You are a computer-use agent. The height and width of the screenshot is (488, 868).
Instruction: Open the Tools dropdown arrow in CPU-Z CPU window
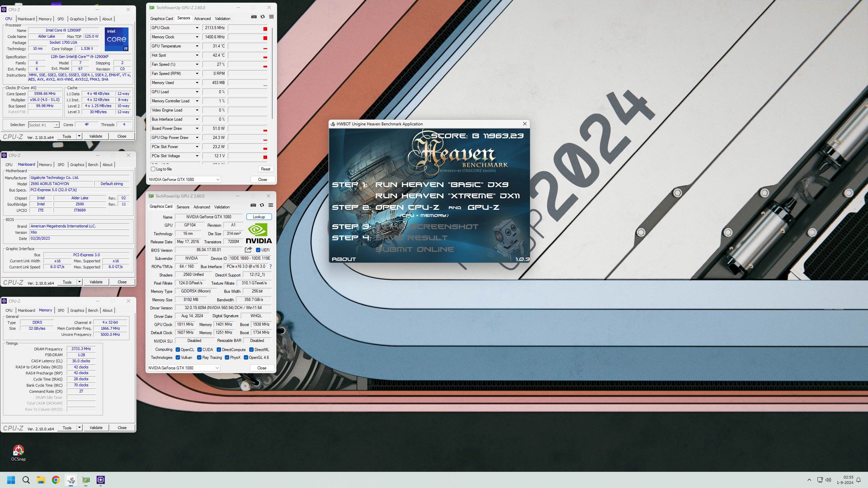(79, 136)
